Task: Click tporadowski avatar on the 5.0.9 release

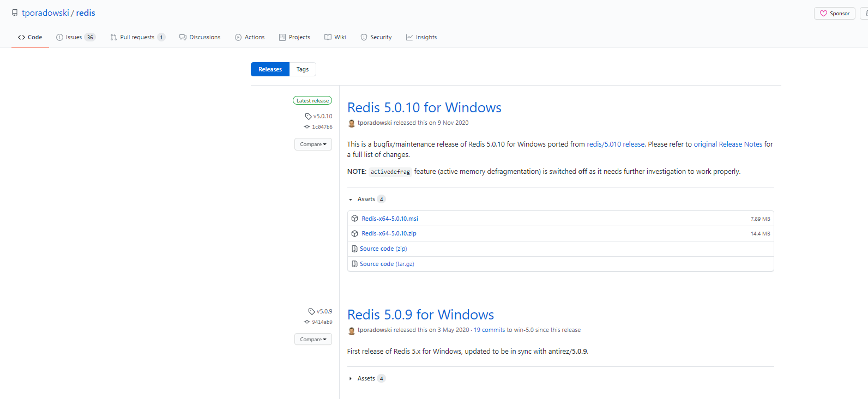Action: [352, 330]
